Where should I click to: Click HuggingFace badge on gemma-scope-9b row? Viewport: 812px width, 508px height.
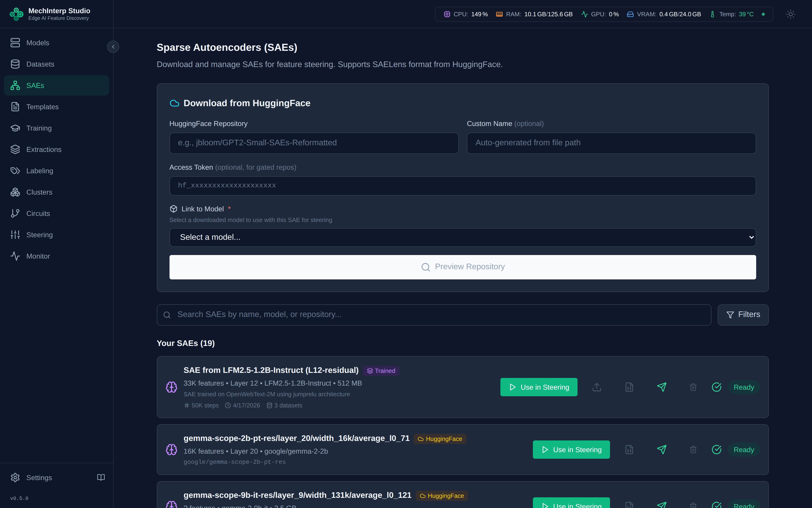442,496
